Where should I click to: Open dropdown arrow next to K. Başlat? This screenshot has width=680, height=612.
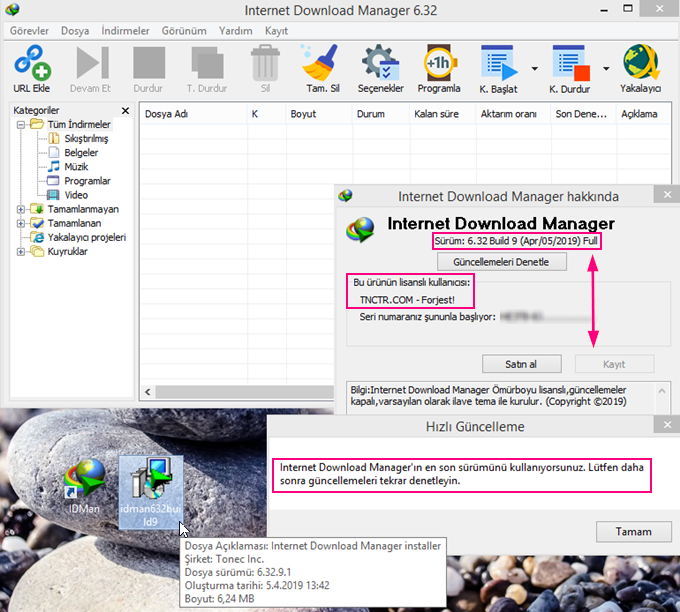click(535, 69)
